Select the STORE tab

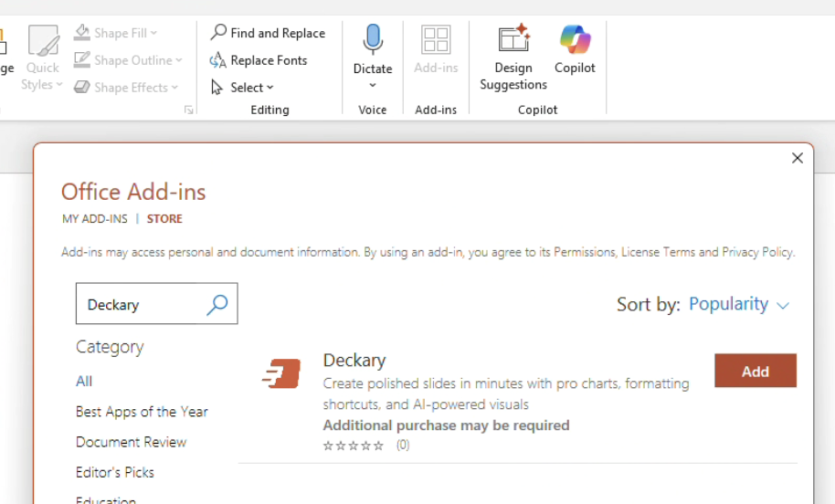164,219
